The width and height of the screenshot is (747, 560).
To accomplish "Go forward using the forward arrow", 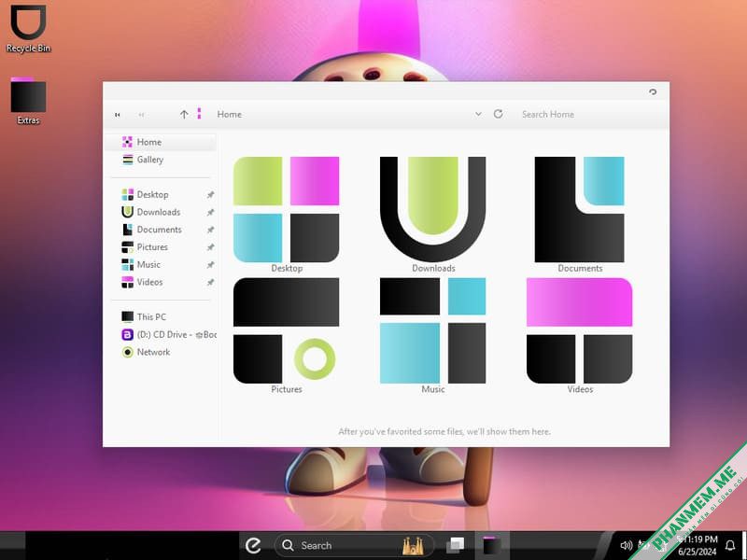I will click(x=141, y=115).
